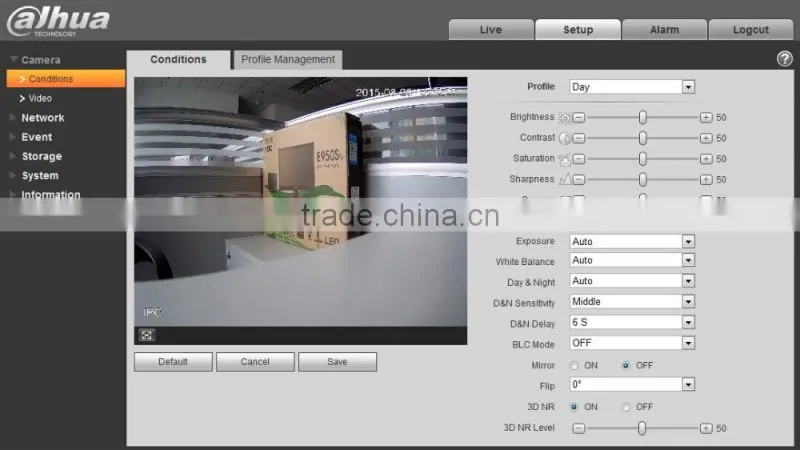Click the fullscreen icon below video preview
Image resolution: width=800 pixels, height=450 pixels.
(147, 335)
